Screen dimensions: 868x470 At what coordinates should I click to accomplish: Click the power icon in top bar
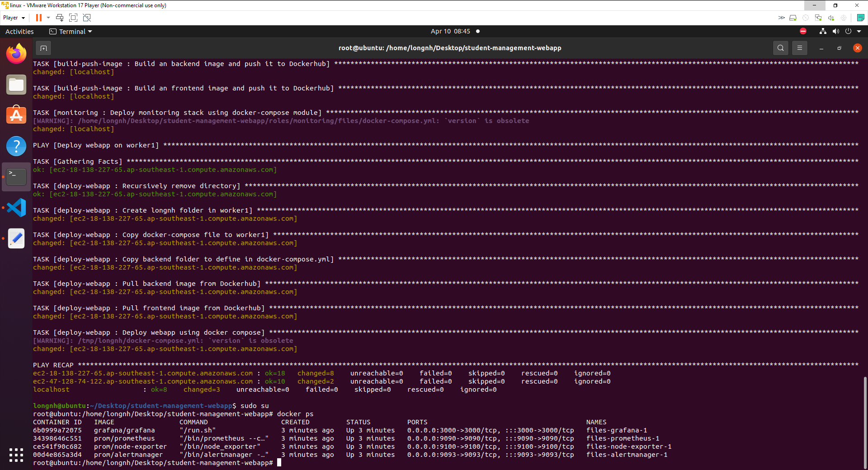(x=848, y=31)
